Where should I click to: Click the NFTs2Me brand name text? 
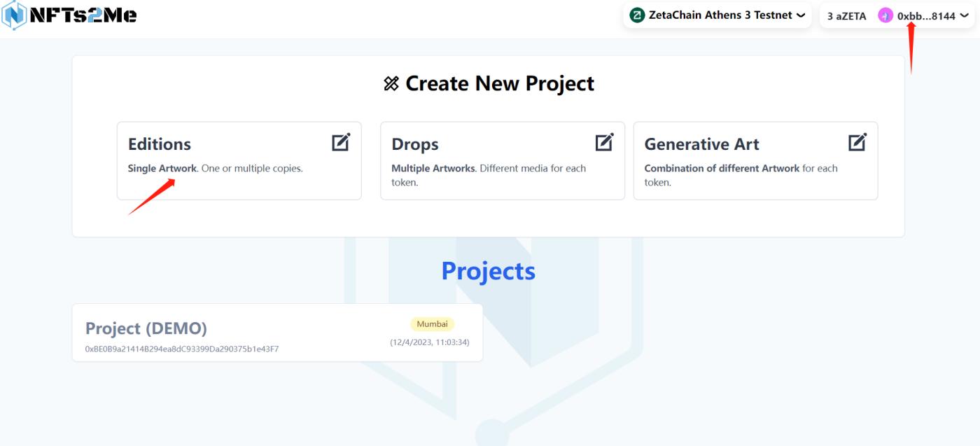(83, 15)
